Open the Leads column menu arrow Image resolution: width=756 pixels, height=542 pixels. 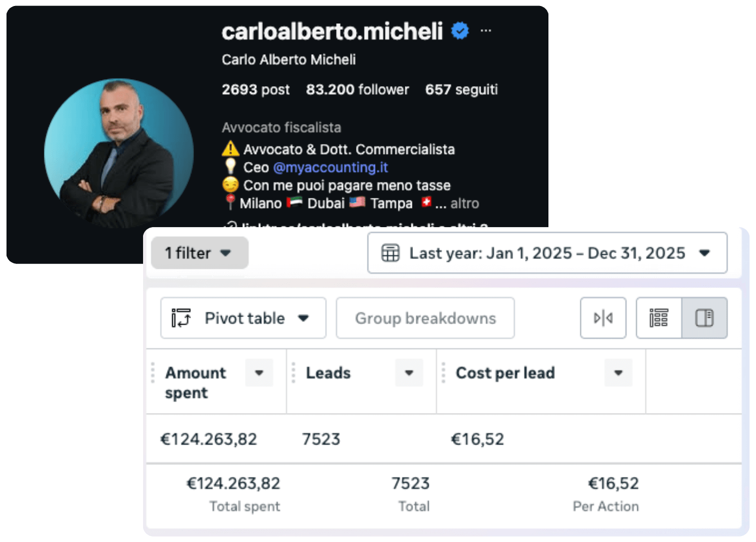coord(409,373)
